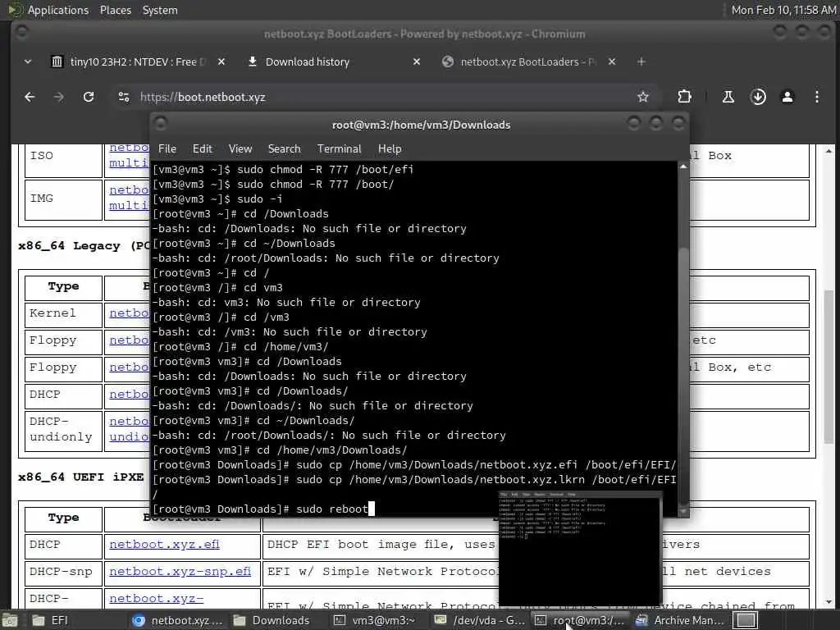840x630 pixels.
Task: Click terminal scrollbar up arrow
Action: (683, 167)
